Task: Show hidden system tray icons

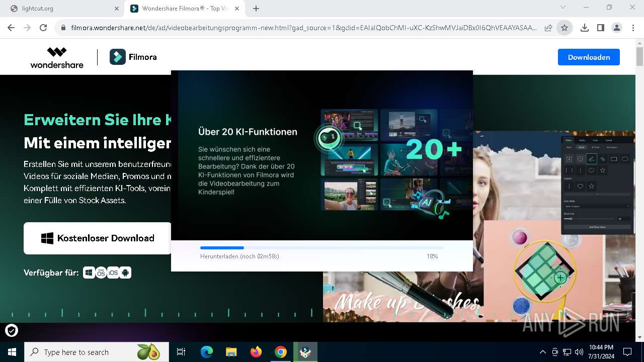Action: click(x=542, y=352)
